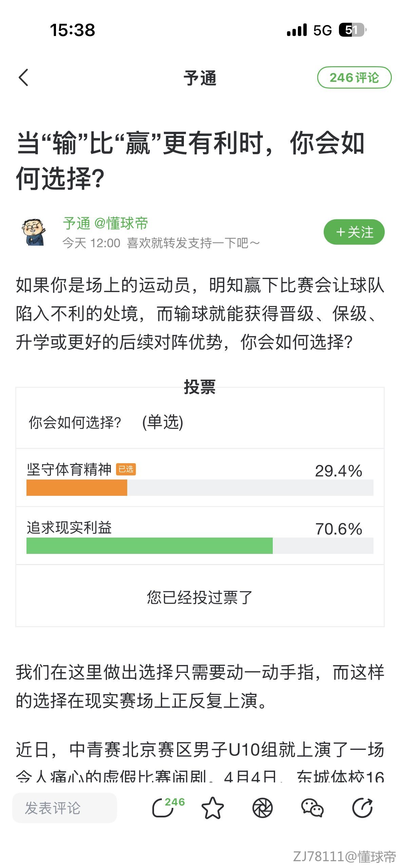
Task: Tap the star favorite icon
Action: pos(213,808)
